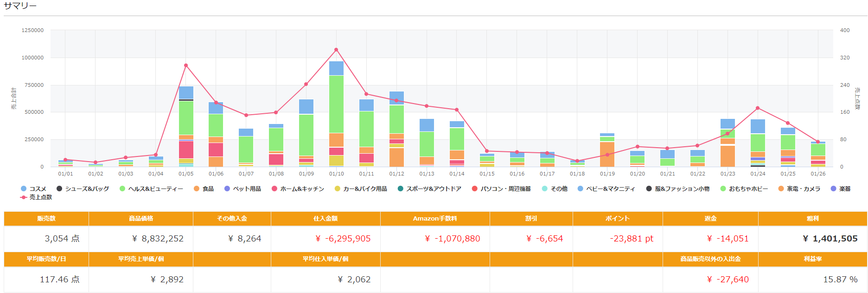Click the 楽器 legend marker

pyautogui.click(x=833, y=189)
